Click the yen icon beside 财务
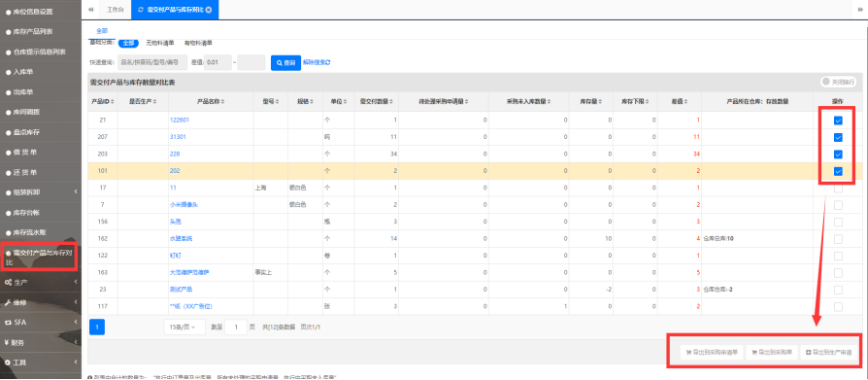The width and height of the screenshot is (868, 380). [7, 342]
